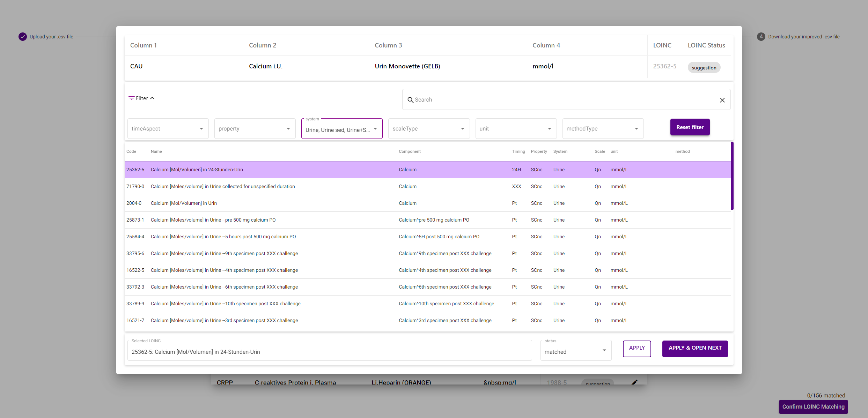Click the pencil edit icon for CRPP row
This screenshot has height=418, width=868.
pyautogui.click(x=634, y=382)
